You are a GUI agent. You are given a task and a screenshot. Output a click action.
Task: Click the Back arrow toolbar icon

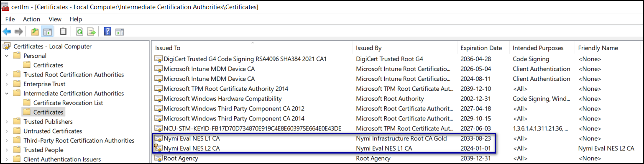click(7, 31)
